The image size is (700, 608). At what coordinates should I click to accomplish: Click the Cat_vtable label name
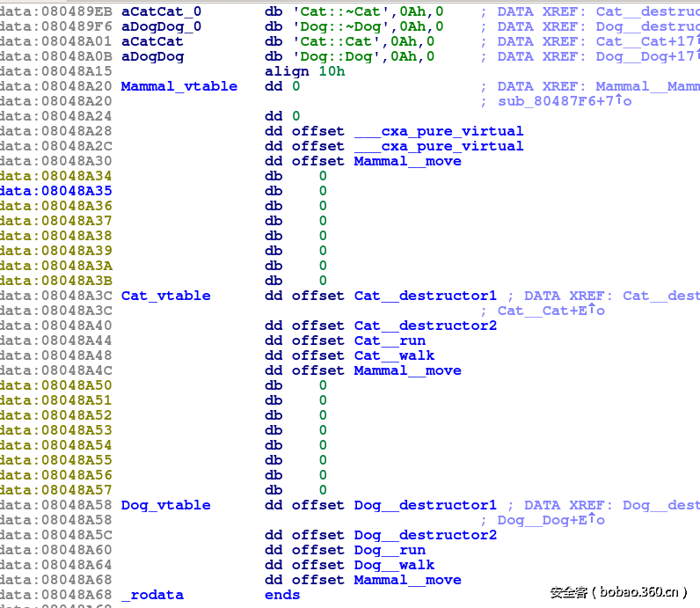pyautogui.click(x=165, y=296)
